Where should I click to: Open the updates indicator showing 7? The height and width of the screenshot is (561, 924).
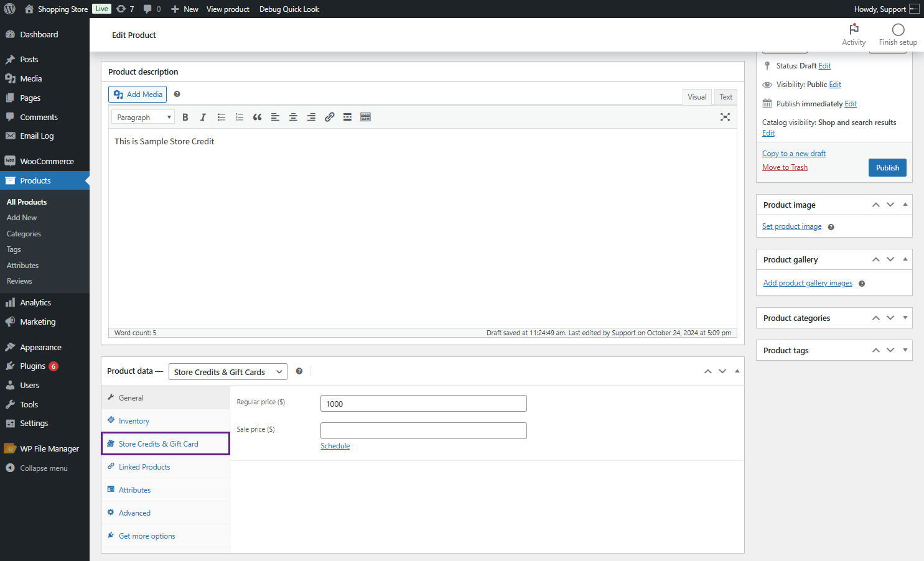click(x=124, y=9)
